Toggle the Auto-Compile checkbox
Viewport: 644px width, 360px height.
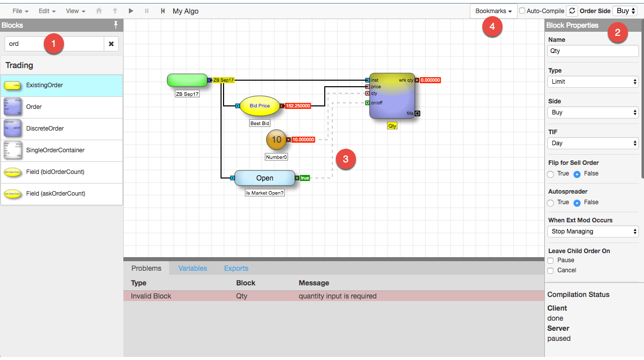(x=522, y=11)
